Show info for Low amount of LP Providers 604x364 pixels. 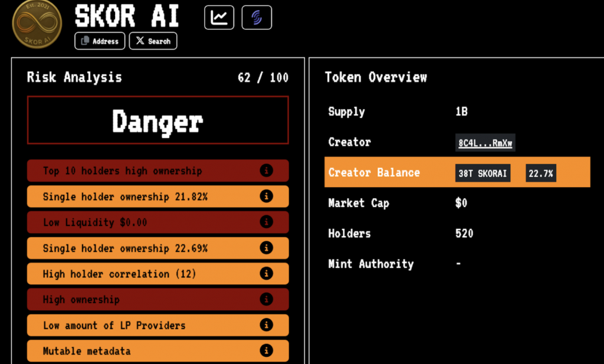(266, 324)
